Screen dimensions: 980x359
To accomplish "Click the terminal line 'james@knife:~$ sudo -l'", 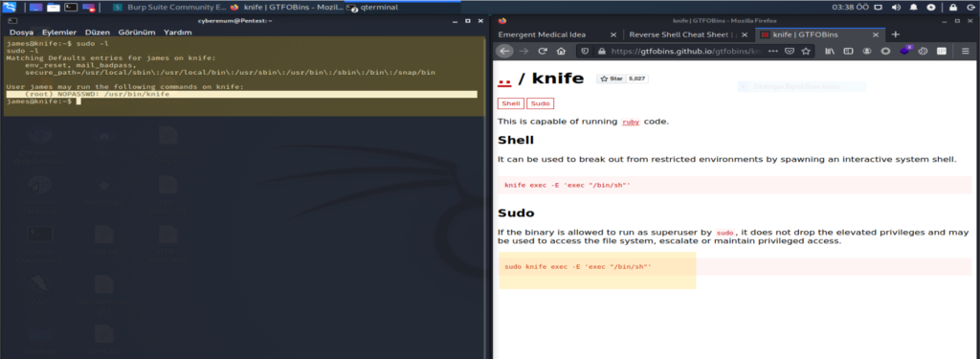I will [56, 44].
